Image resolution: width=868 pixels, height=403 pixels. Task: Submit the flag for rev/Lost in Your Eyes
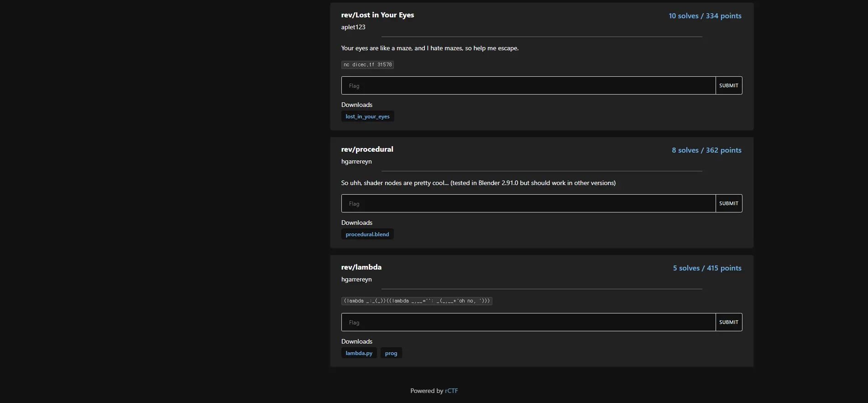click(729, 85)
